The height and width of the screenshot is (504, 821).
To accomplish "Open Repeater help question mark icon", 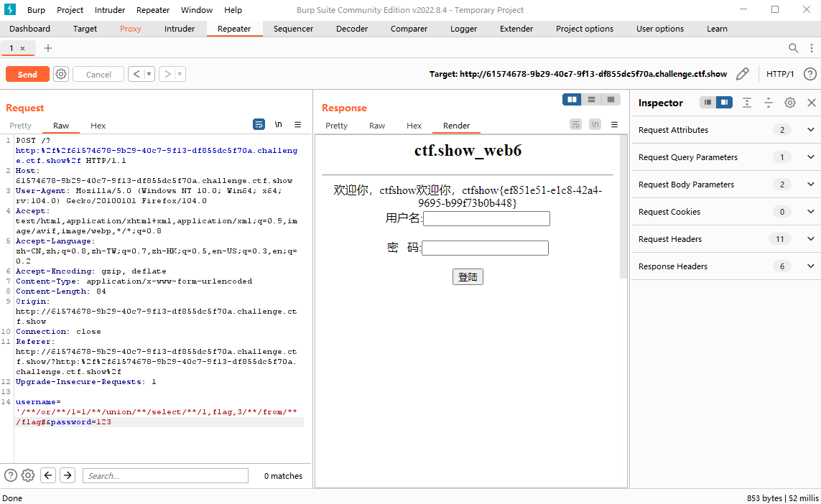I will [x=810, y=74].
